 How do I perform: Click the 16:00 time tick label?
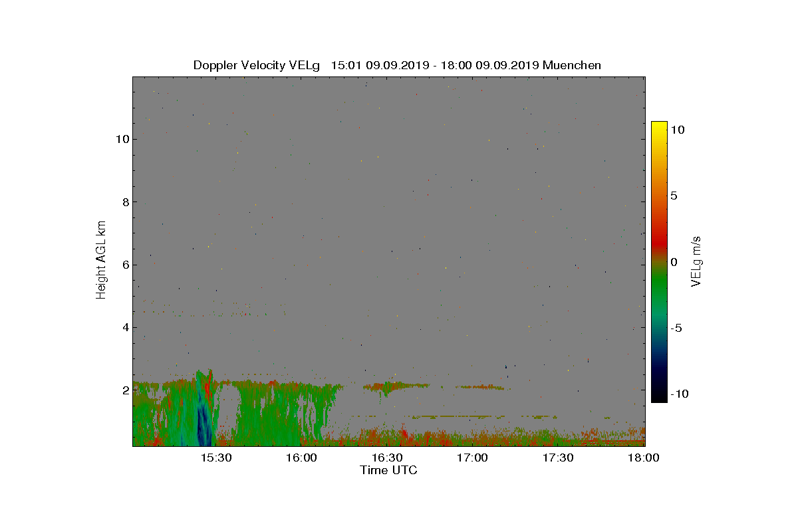302,458
